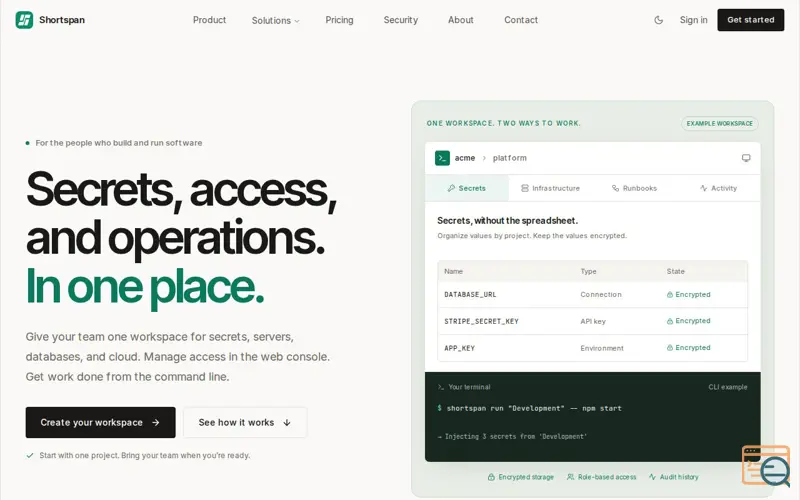Image resolution: width=800 pixels, height=500 pixels.
Task: Click the shortspan run command line
Action: [530, 408]
